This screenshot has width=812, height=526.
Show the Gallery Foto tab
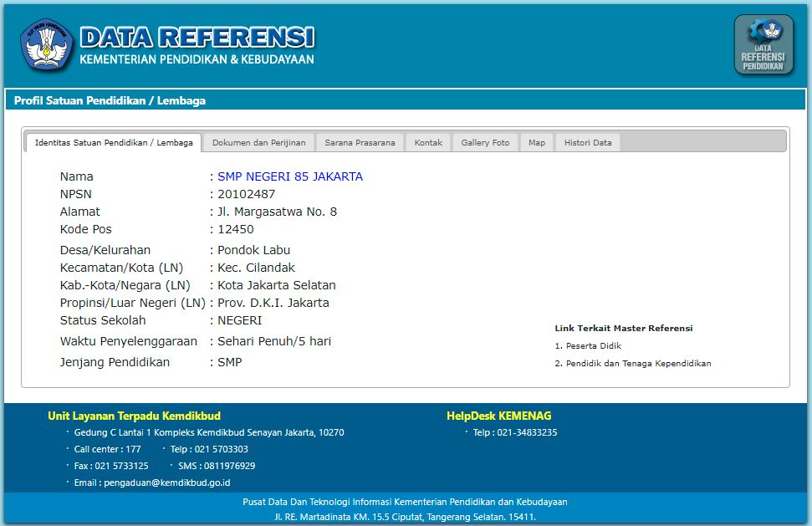[485, 143]
